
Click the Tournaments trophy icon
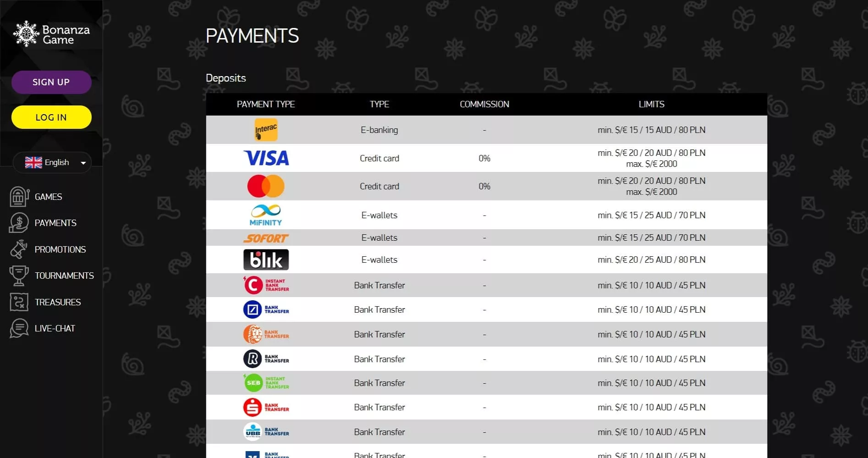[19, 276]
